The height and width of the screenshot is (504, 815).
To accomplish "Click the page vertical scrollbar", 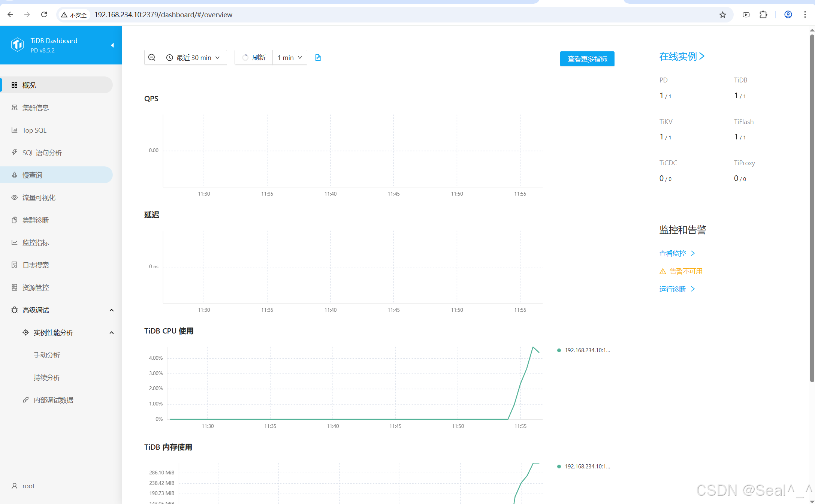I will pos(812,208).
